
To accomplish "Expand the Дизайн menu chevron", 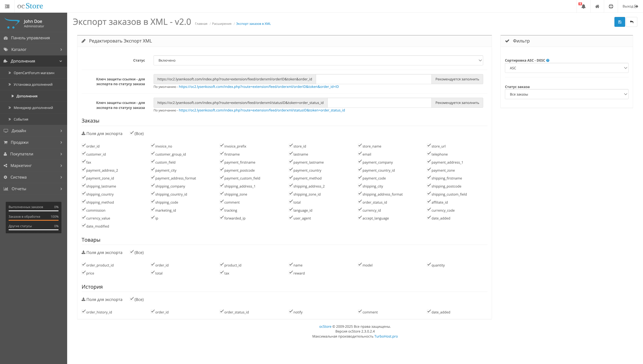I will [61, 131].
